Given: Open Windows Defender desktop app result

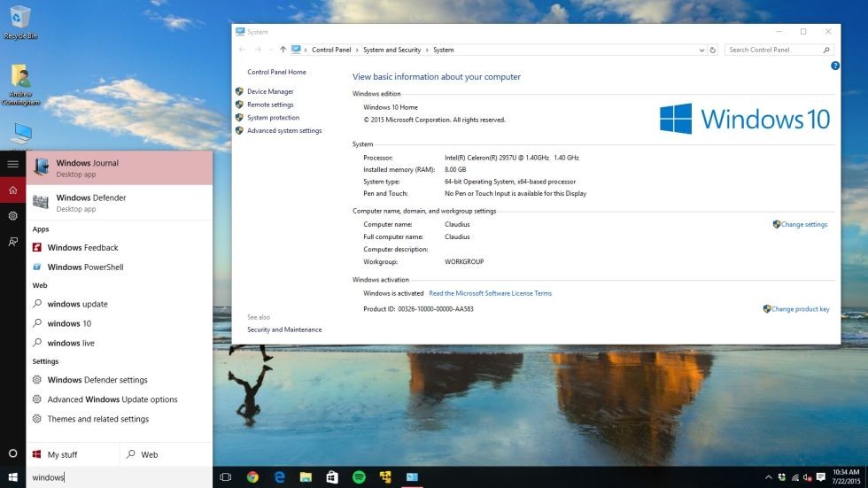Looking at the screenshot, I should point(119,203).
